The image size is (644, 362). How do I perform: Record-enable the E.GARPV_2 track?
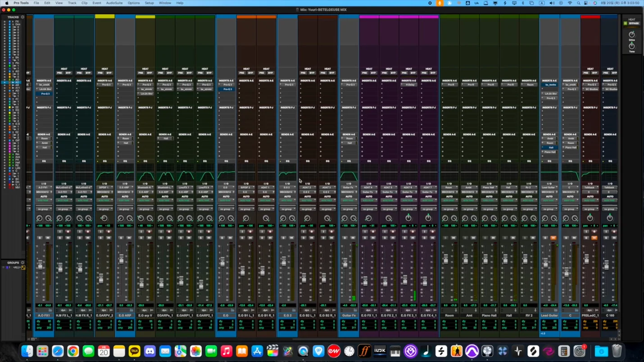109,231
